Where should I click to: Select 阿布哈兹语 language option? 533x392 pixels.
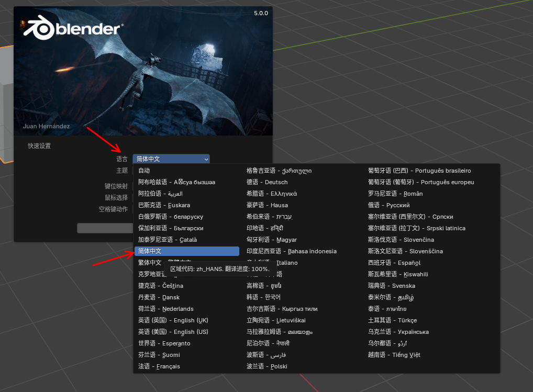pyautogui.click(x=187, y=182)
